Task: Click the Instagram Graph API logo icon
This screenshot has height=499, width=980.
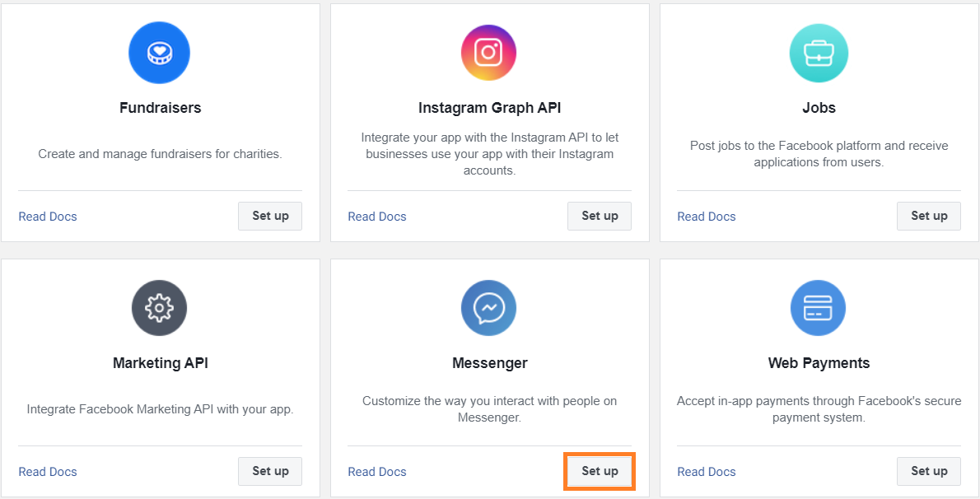Action: pos(489,53)
